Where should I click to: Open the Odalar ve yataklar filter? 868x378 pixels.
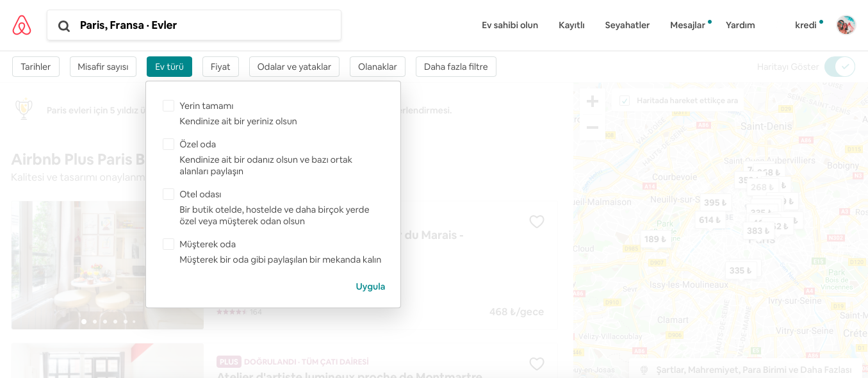tap(294, 67)
